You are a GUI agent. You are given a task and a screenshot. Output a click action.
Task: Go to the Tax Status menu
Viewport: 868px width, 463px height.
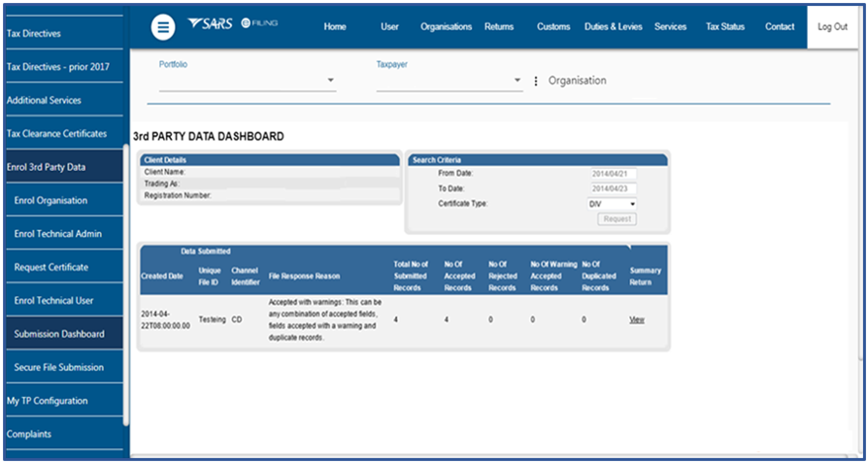(x=724, y=27)
